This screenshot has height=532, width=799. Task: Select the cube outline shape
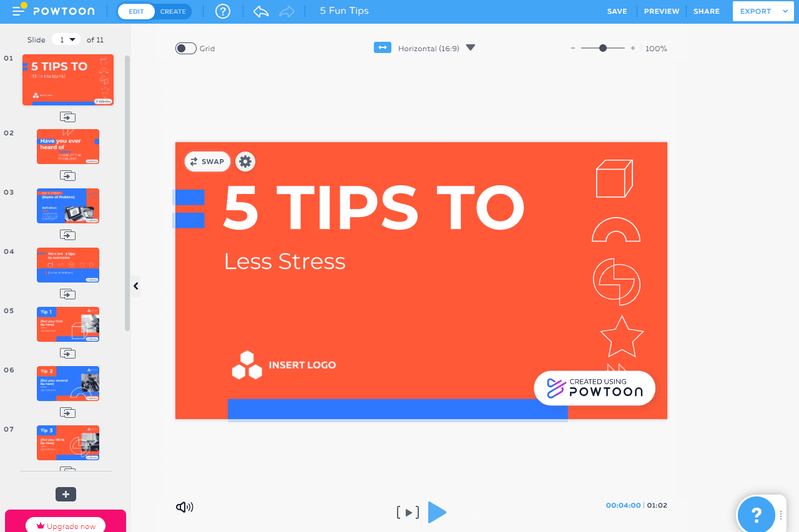615,179
